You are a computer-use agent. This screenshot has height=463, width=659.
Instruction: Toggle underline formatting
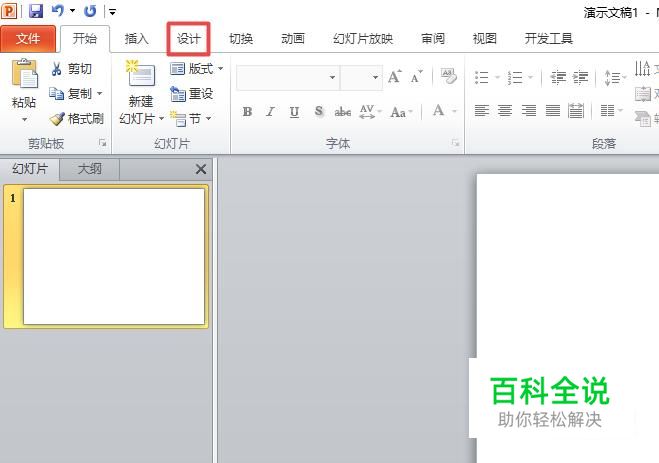click(x=294, y=112)
